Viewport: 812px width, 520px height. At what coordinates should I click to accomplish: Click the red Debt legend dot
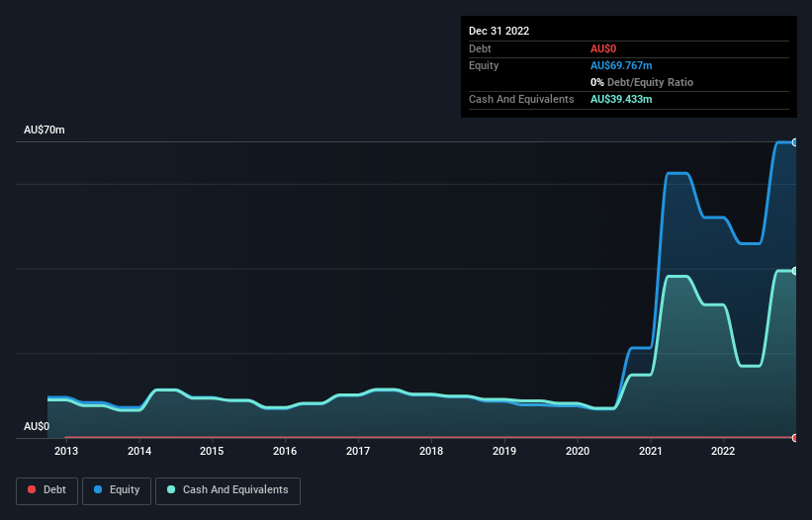click(x=32, y=489)
